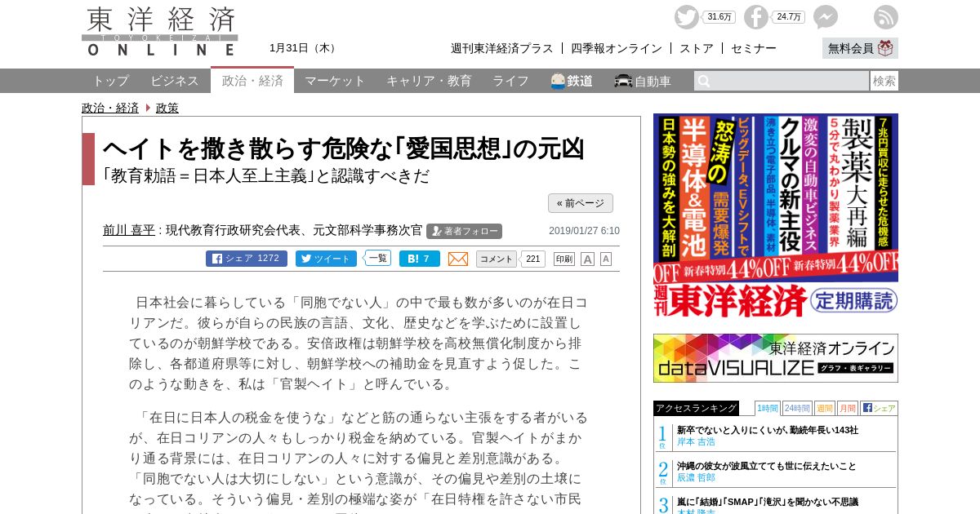Select small font size A icon
The width and height of the screenshot is (980, 514).
606,259
